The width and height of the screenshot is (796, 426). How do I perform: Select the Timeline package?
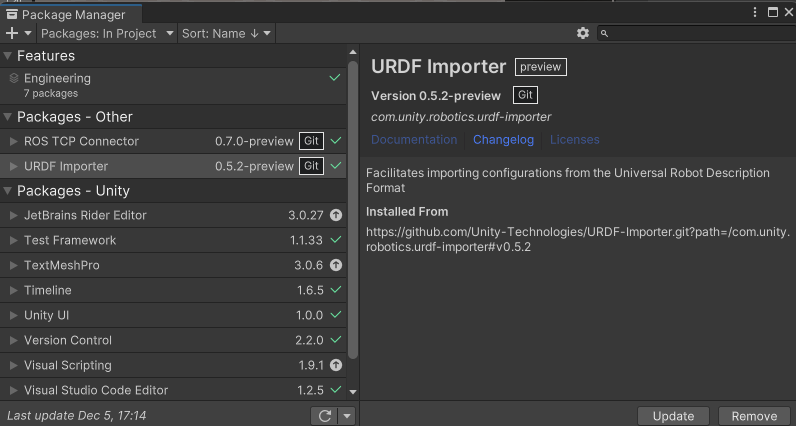click(x=173, y=290)
